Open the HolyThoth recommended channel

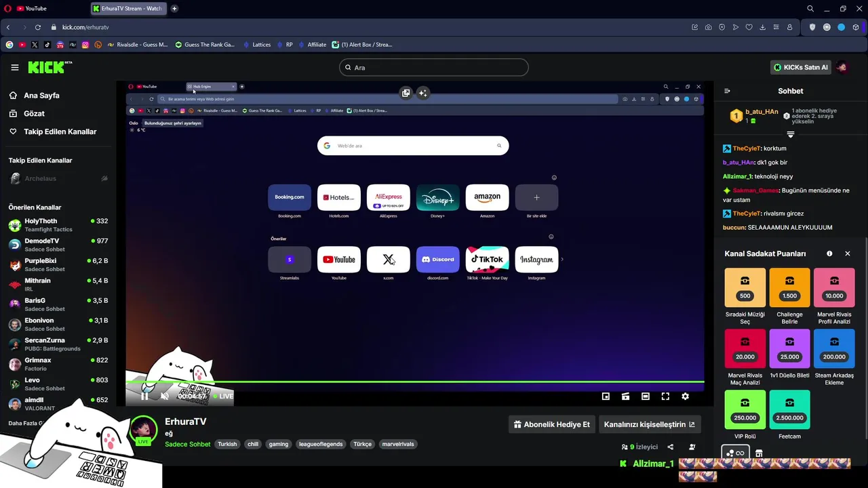(x=58, y=225)
